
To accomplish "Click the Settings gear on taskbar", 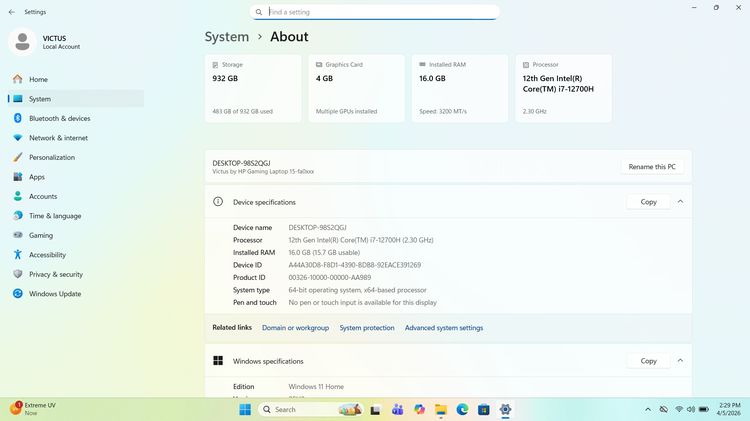I will 505,410.
